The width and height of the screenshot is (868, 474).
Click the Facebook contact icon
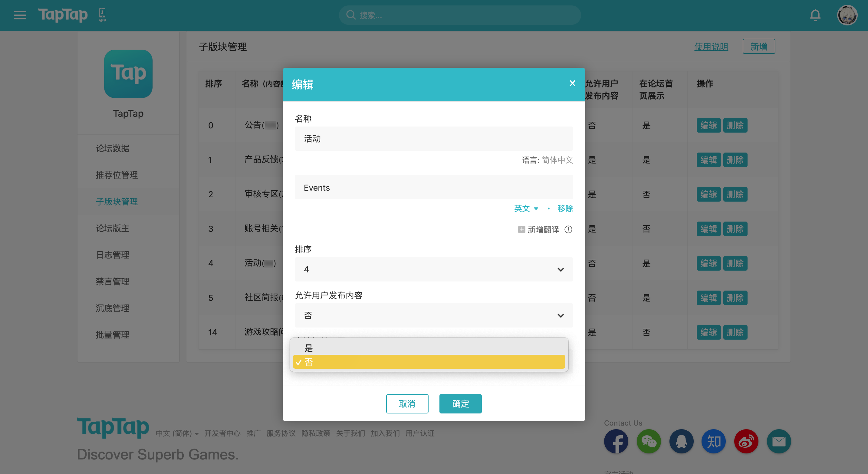616,441
